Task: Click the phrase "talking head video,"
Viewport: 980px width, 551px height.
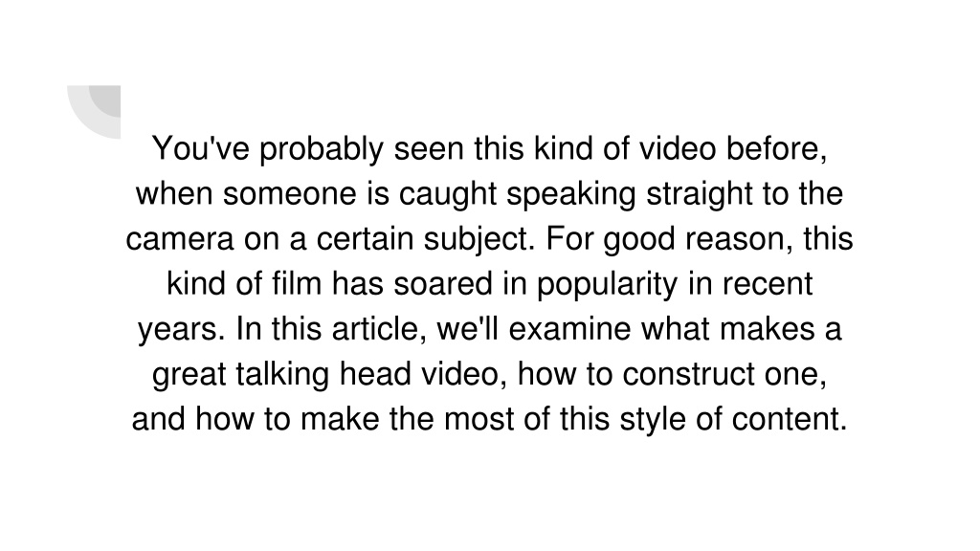Action: 372,375
